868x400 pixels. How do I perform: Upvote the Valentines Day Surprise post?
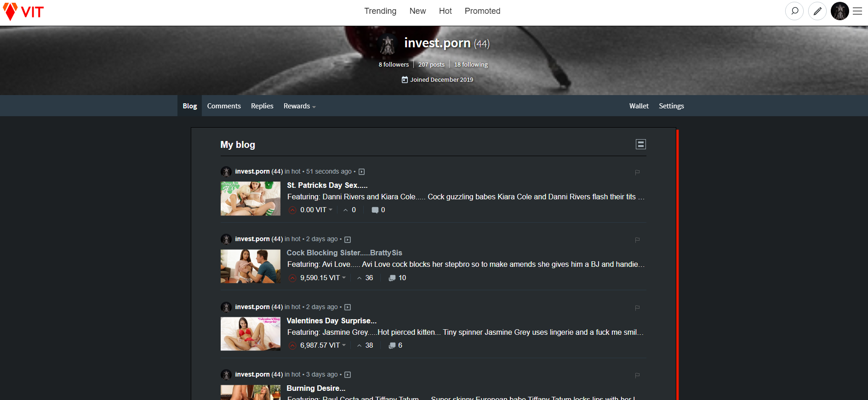point(292,345)
